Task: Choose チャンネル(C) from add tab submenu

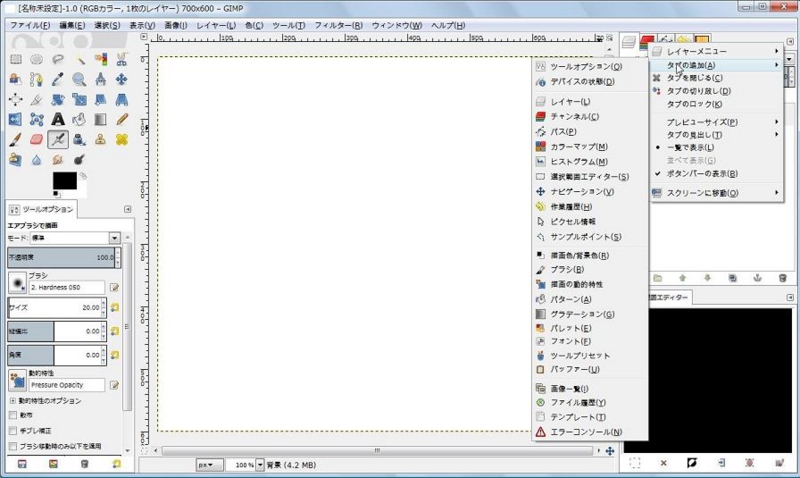Action: tap(590, 116)
